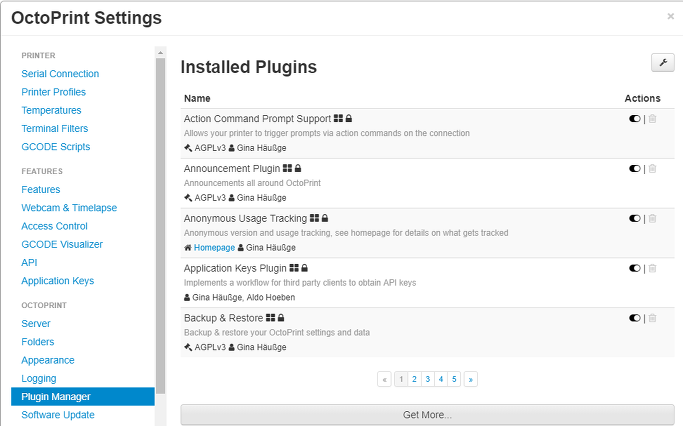Image resolution: width=683 pixels, height=426 pixels.
Task: Click trash icon for Announcement Plugin
Action: pyautogui.click(x=652, y=169)
